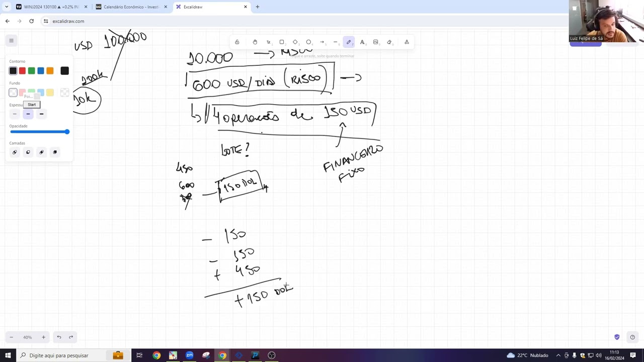Open the taskbar clock showing 11:13
This screenshot has height=362, width=644.
(614, 355)
